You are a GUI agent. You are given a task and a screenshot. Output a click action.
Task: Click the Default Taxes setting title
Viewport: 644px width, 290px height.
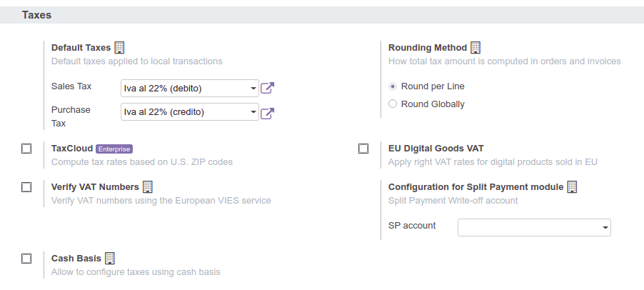(81, 48)
